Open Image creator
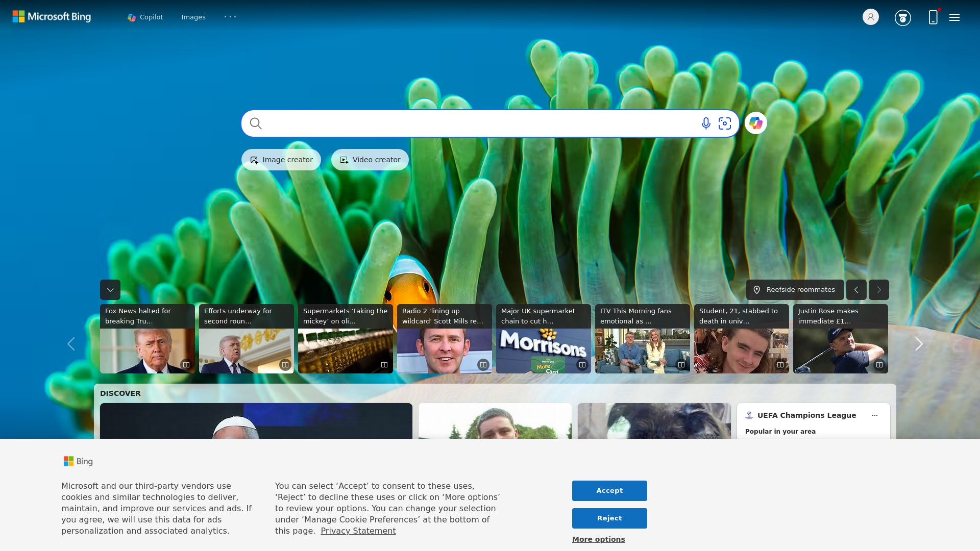Screen dimensions: 980x551 [281, 159]
